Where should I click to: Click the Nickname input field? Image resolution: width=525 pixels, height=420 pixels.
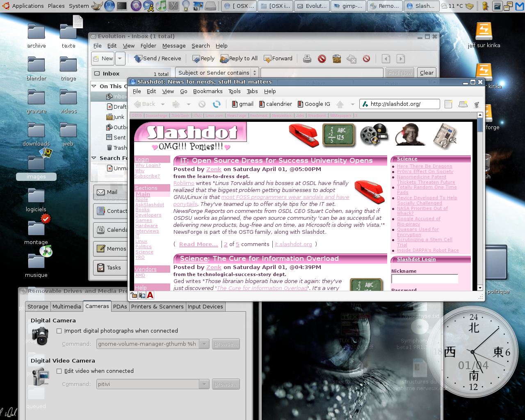pos(425,279)
